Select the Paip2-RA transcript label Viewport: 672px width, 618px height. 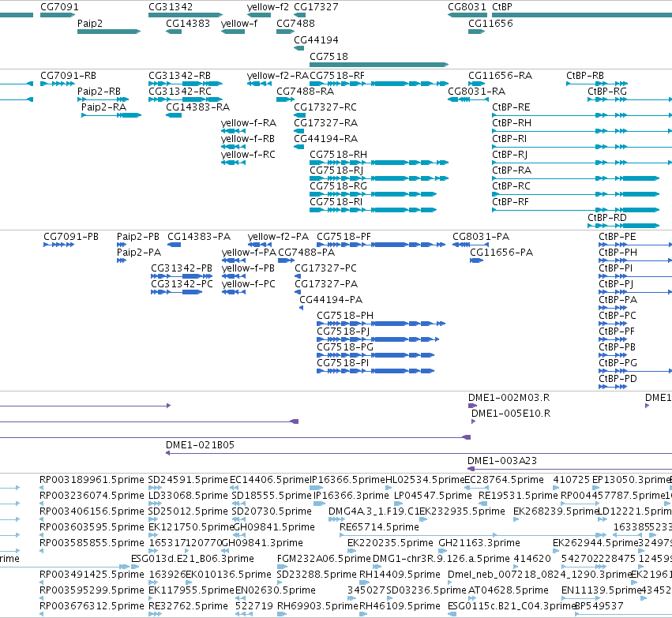pyautogui.click(x=103, y=107)
